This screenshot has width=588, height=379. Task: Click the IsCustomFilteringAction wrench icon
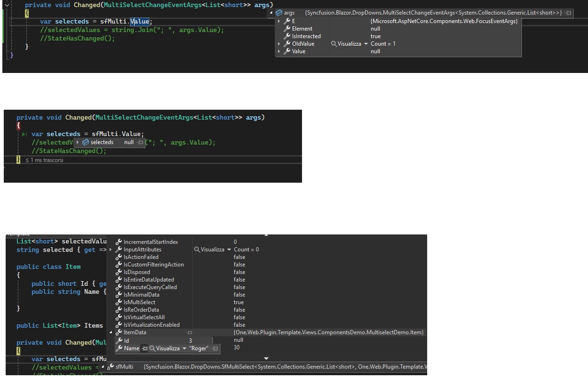click(x=119, y=265)
